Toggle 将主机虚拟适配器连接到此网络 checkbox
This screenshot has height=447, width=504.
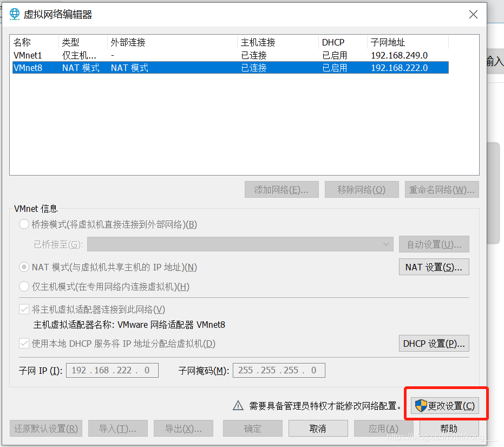point(24,309)
